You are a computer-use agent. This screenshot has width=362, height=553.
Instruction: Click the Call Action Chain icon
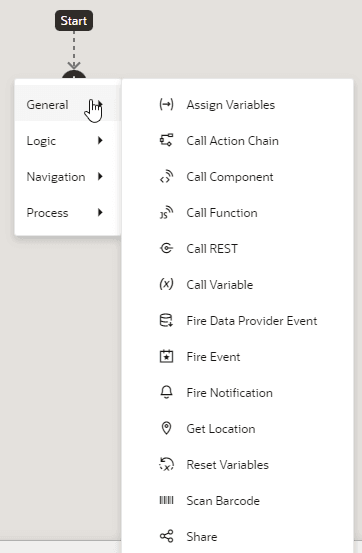tap(166, 140)
